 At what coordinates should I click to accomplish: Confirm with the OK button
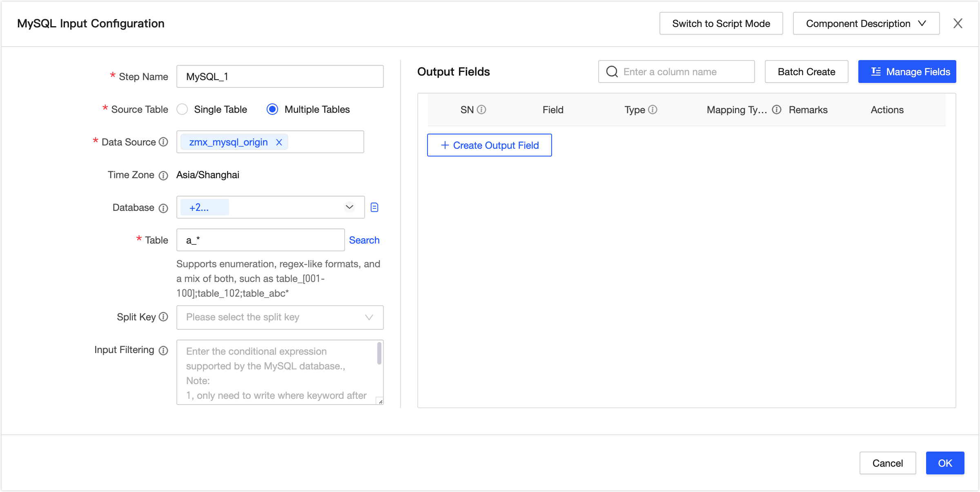[x=945, y=463]
